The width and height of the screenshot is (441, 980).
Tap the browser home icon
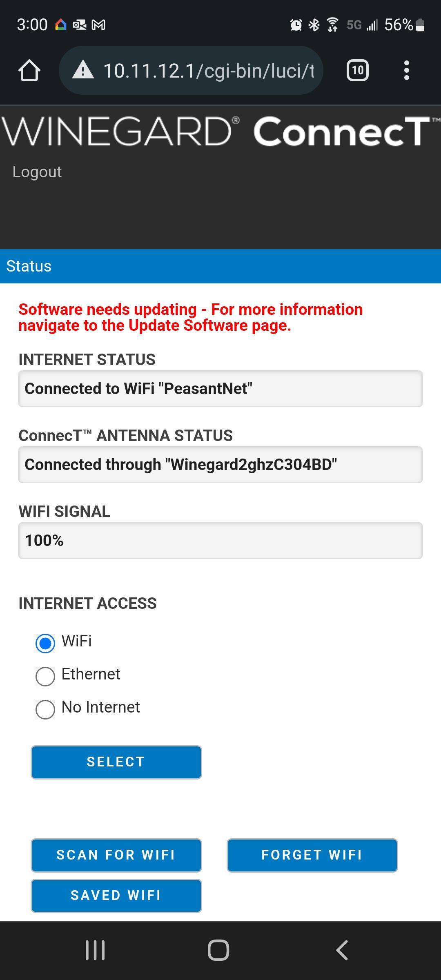click(x=29, y=71)
